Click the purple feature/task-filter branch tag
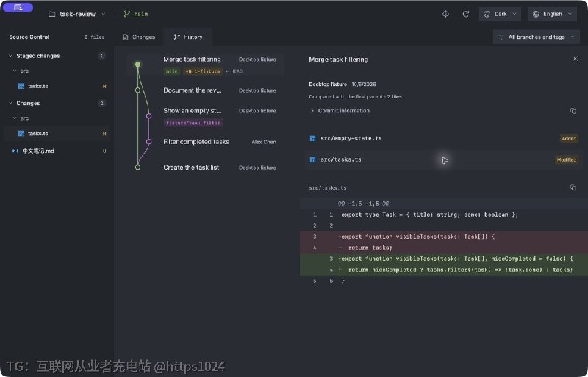This screenshot has height=377, width=588. coord(193,123)
